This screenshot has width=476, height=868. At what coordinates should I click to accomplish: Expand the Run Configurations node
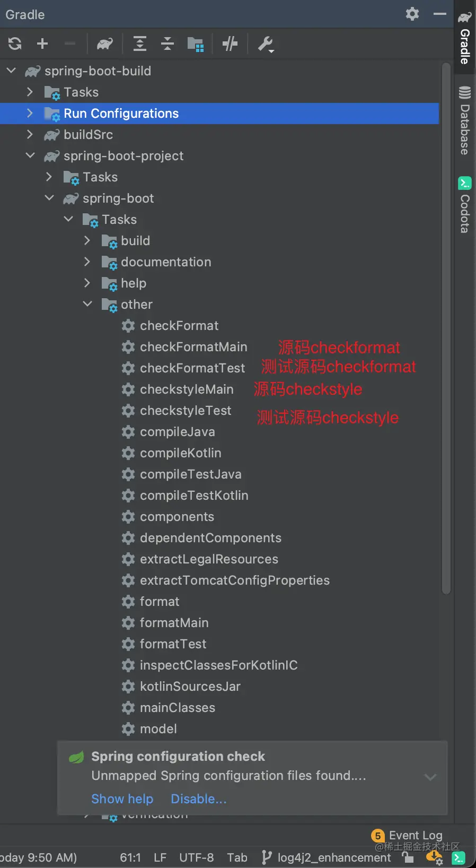[30, 113]
